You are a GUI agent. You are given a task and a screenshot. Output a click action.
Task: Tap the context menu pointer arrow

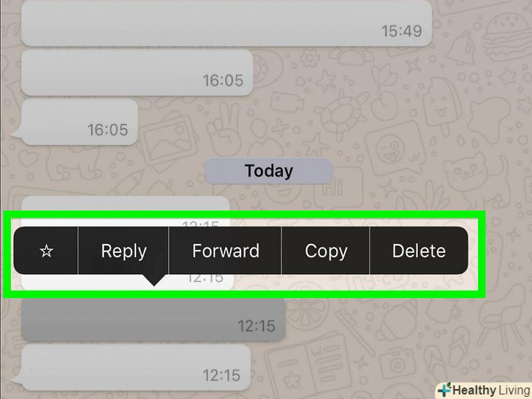click(x=154, y=280)
